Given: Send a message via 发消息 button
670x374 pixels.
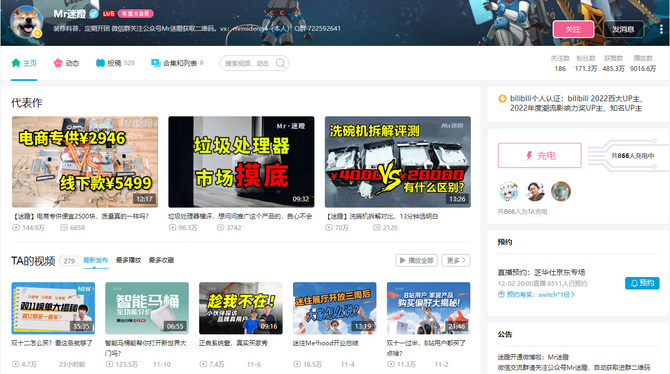Looking at the screenshot, I should [x=623, y=29].
